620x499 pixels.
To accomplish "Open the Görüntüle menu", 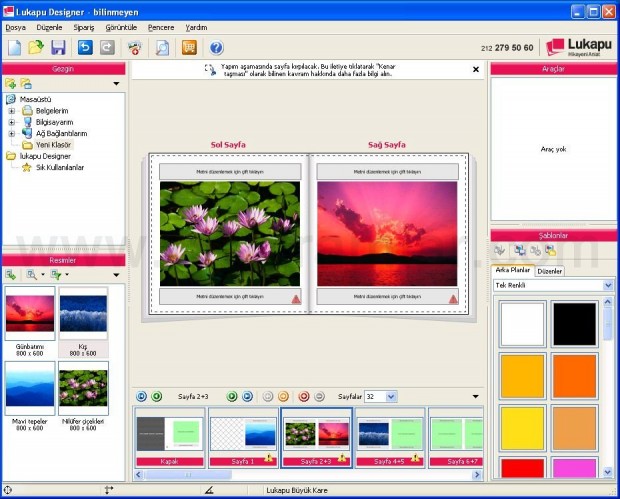I will point(121,27).
